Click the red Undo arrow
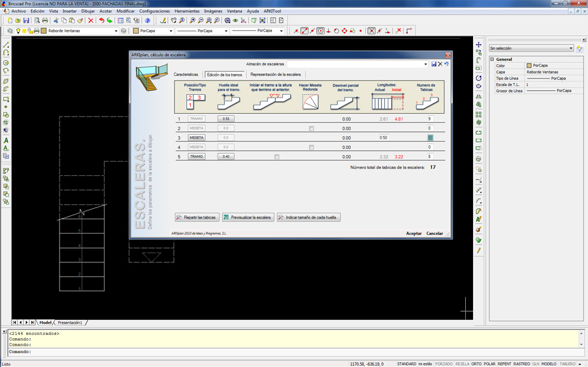 pyautogui.click(x=101, y=20)
